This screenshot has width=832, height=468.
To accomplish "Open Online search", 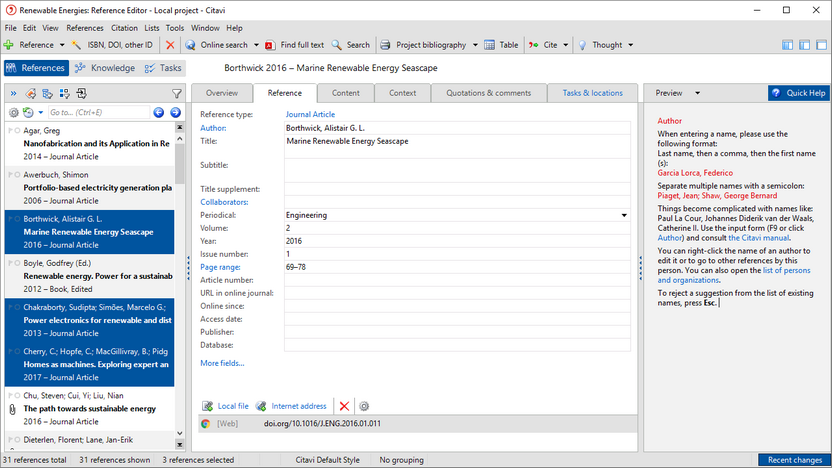I will click(217, 45).
